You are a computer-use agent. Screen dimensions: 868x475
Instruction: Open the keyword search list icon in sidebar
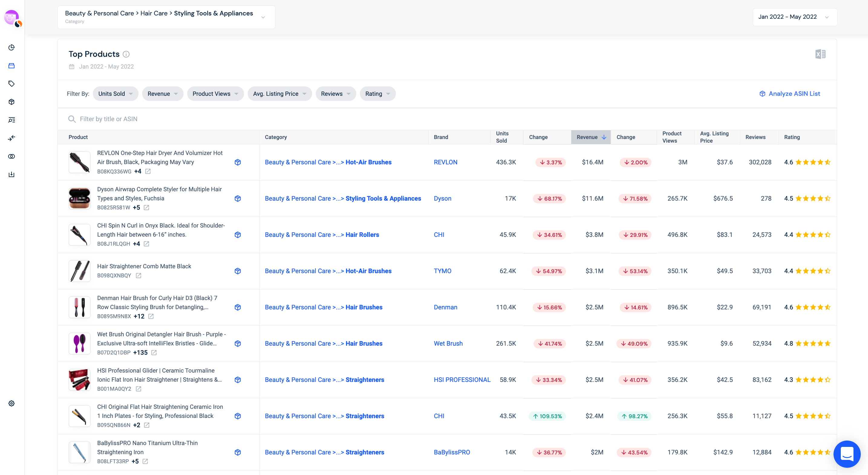click(11, 120)
